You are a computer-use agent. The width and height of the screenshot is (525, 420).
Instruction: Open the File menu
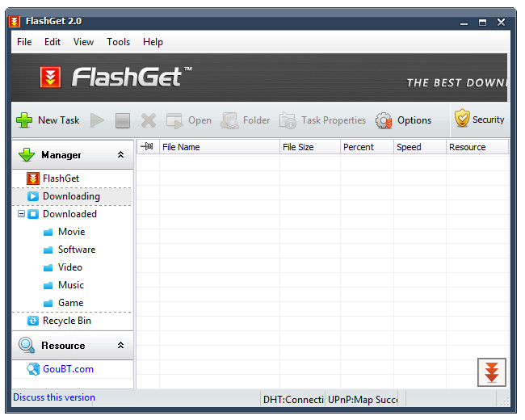pos(24,42)
